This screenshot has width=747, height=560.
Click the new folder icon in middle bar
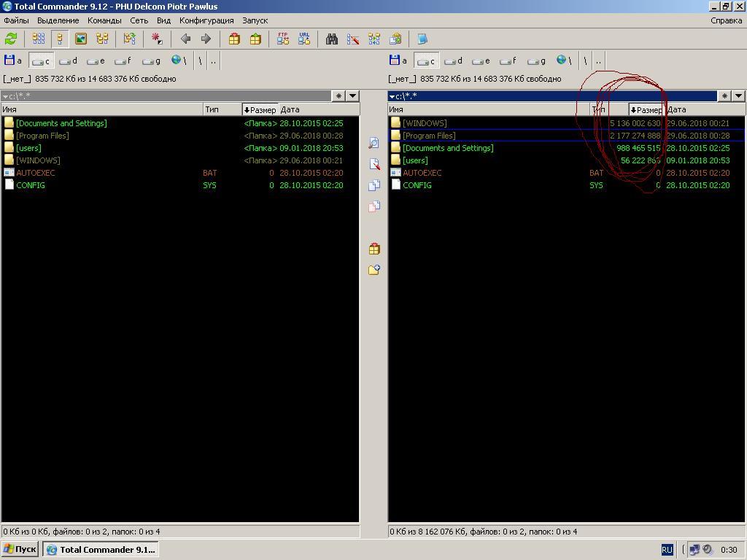373,270
